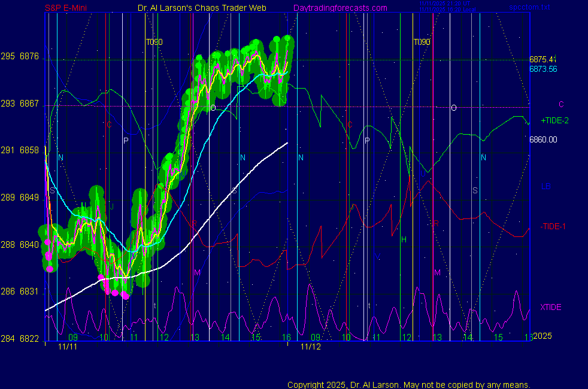Click the XTIDE legend label
The height and width of the screenshot is (389, 588).
click(x=551, y=307)
